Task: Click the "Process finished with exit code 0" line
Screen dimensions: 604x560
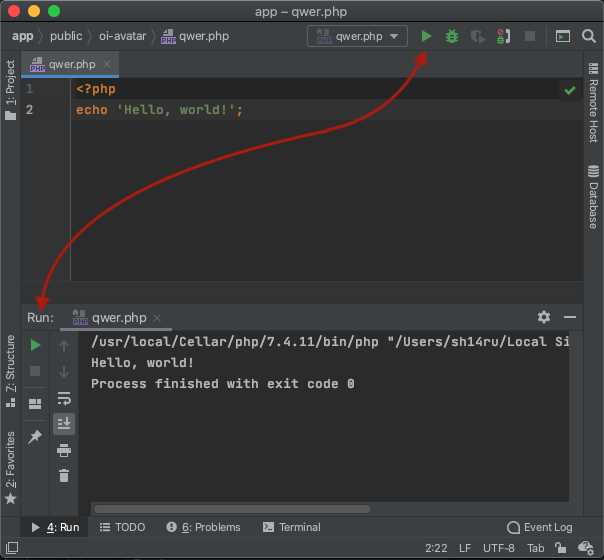Action: click(x=223, y=384)
